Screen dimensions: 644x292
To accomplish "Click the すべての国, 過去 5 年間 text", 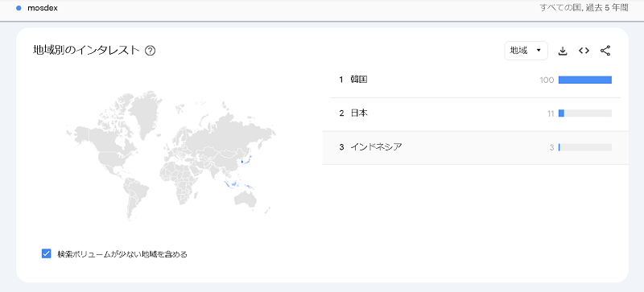I will [584, 8].
